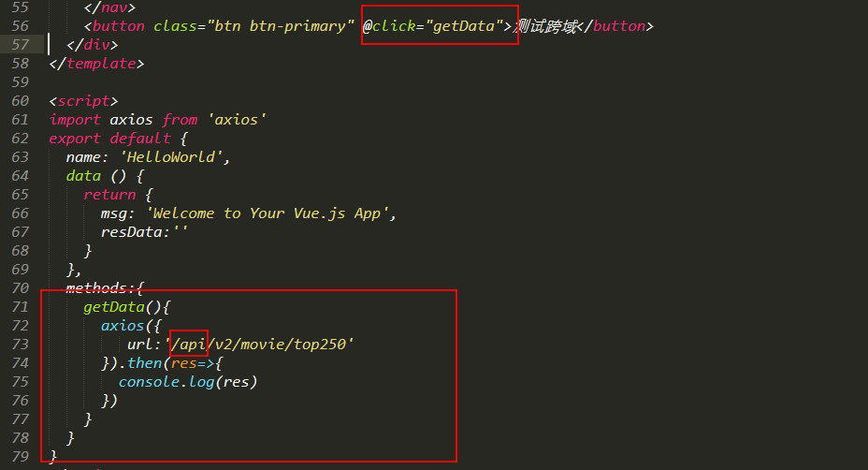Click the HelloWorld name string
This screenshot has height=470, width=868.
[x=170, y=157]
